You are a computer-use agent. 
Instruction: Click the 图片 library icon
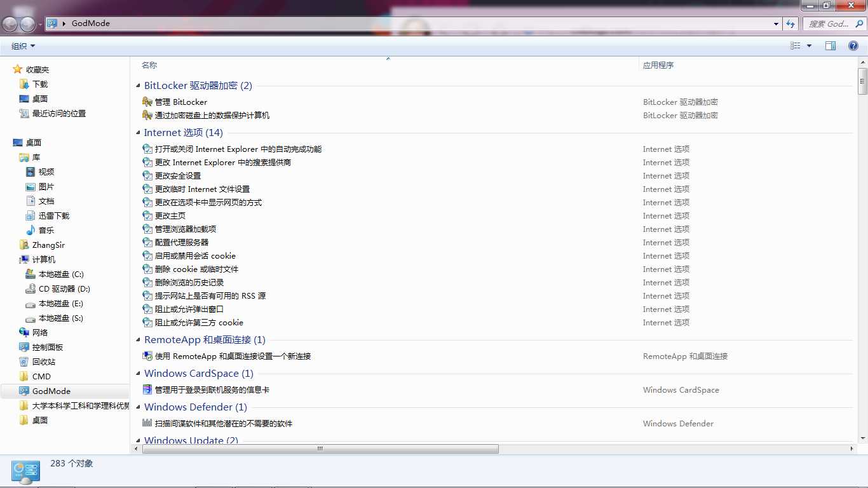(x=31, y=186)
